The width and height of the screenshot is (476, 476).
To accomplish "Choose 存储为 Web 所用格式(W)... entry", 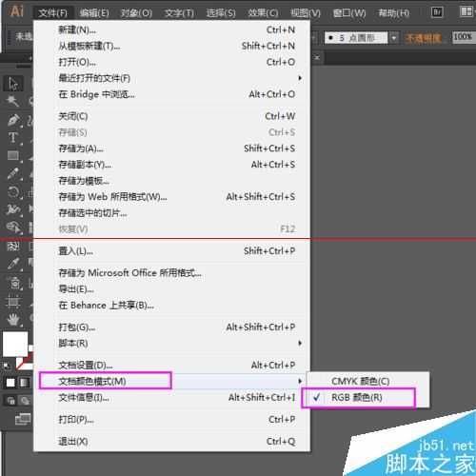I will click(171, 197).
